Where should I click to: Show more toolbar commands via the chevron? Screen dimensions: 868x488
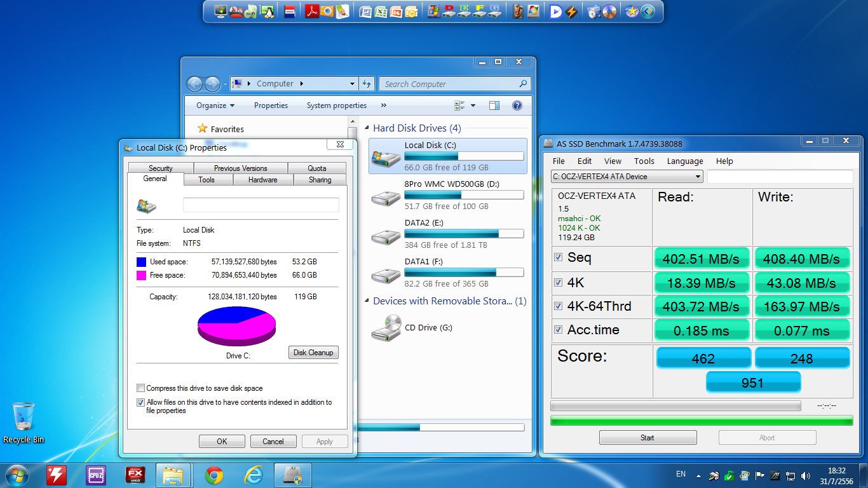click(383, 105)
